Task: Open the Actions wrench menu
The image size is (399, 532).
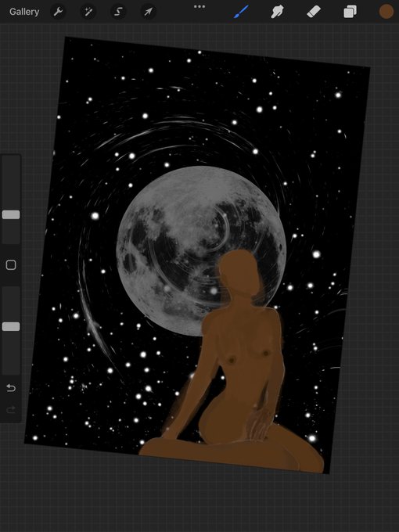Action: (x=58, y=12)
